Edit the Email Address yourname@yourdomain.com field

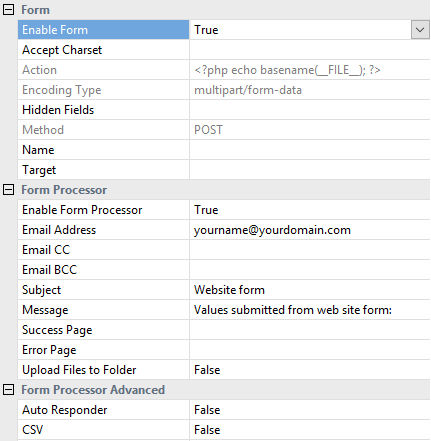[x=310, y=230]
